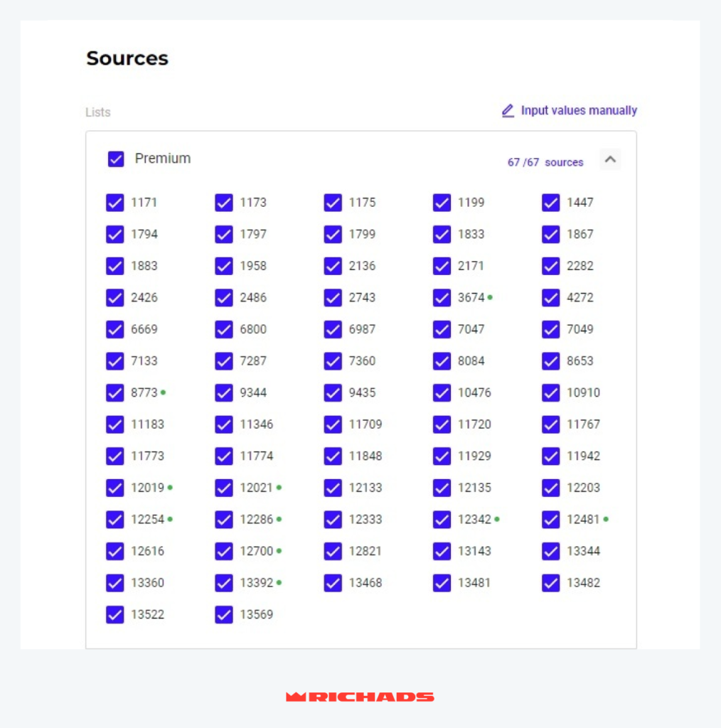Click the RichAds logo at the bottom
Screen dimensions: 721x728
click(x=360, y=697)
